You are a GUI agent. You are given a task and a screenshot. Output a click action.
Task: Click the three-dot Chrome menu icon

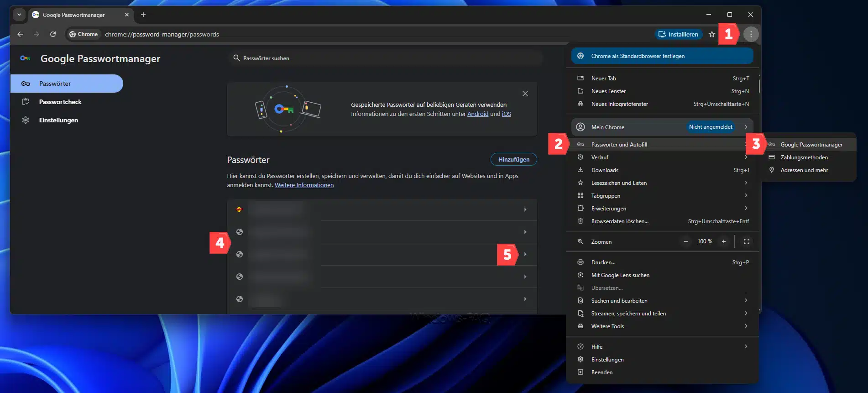pyautogui.click(x=751, y=34)
